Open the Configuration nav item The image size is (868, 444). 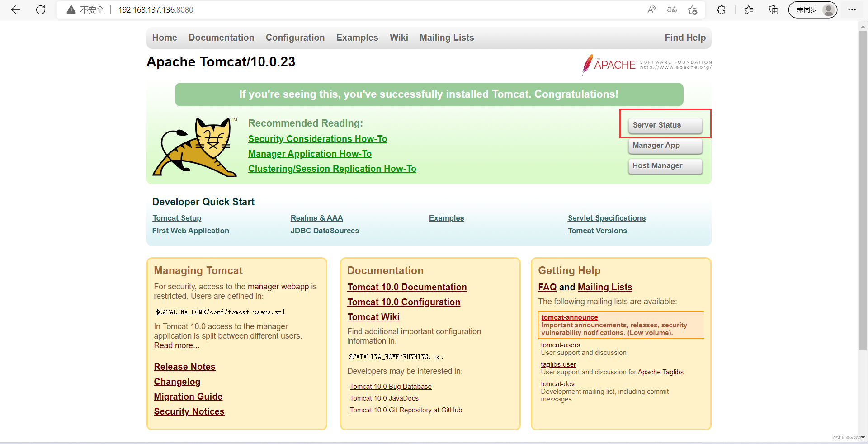295,38
